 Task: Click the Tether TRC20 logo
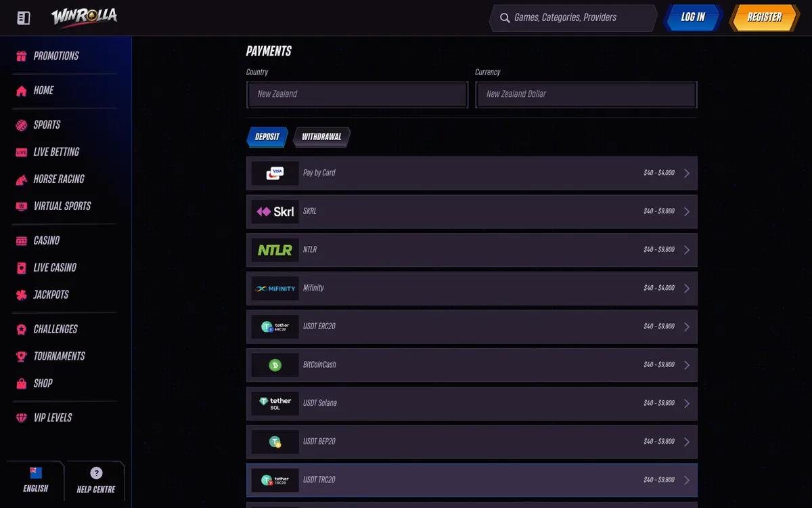(x=275, y=480)
